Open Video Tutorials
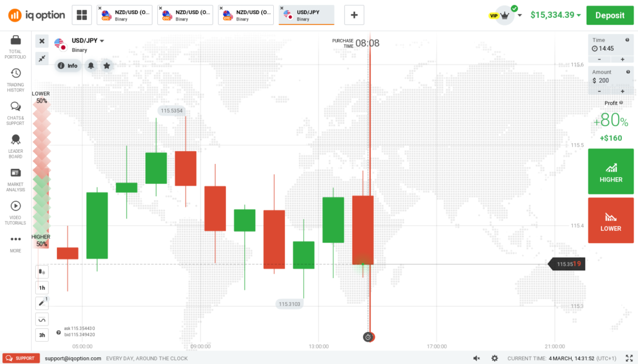The image size is (638, 364). (15, 206)
